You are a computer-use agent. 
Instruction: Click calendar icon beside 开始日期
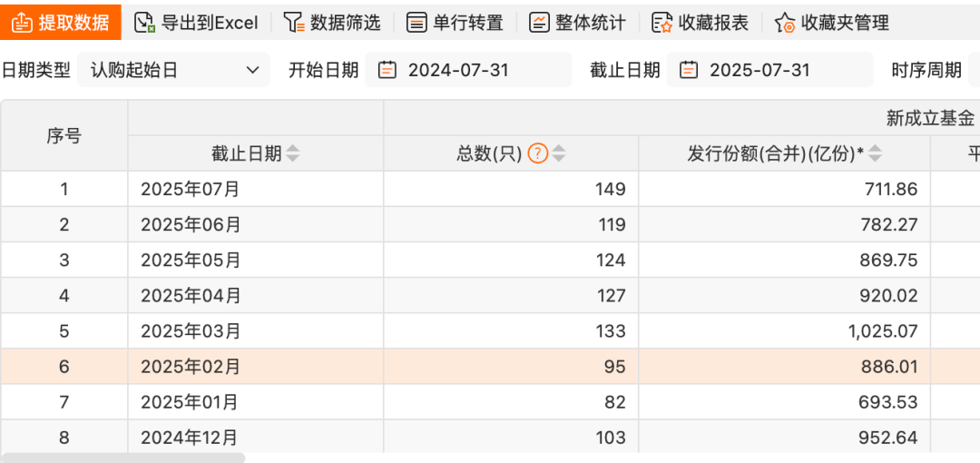[x=387, y=69]
